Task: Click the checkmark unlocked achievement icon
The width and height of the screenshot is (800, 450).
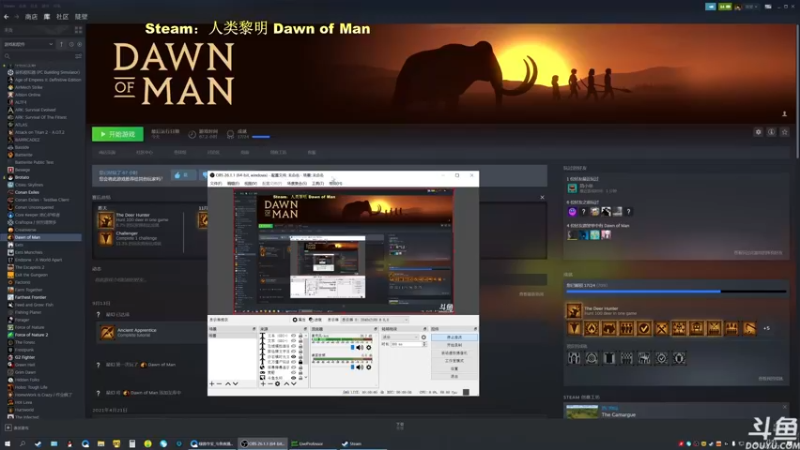Action: (x=644, y=329)
